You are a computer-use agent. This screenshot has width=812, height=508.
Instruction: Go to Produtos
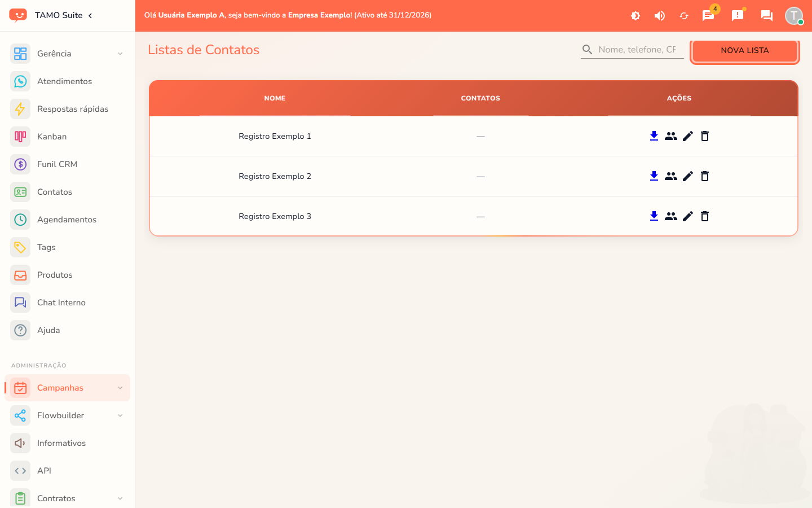68,275
